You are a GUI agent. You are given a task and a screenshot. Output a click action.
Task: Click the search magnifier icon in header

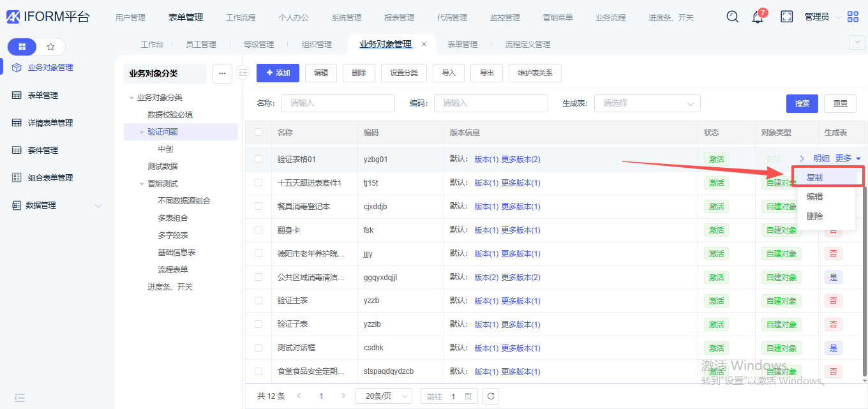(x=733, y=17)
